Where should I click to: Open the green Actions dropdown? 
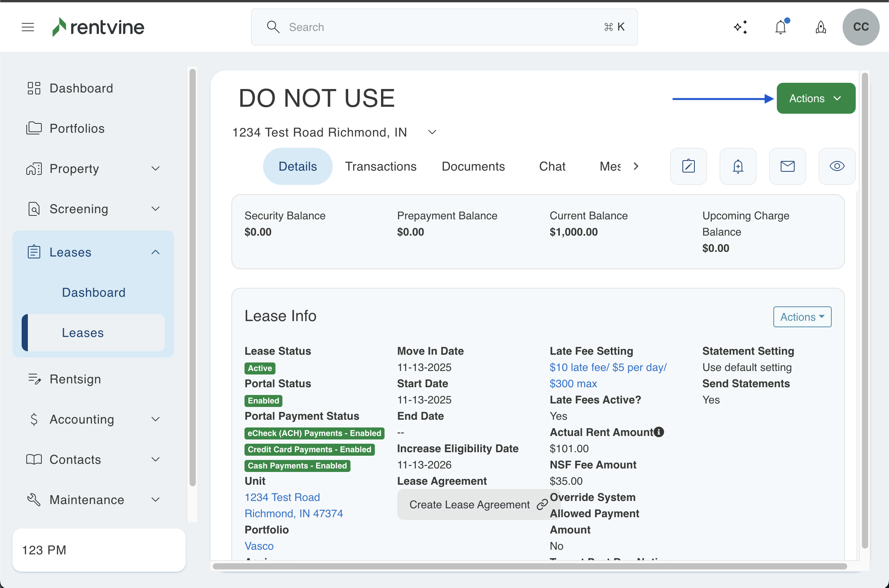click(x=815, y=98)
